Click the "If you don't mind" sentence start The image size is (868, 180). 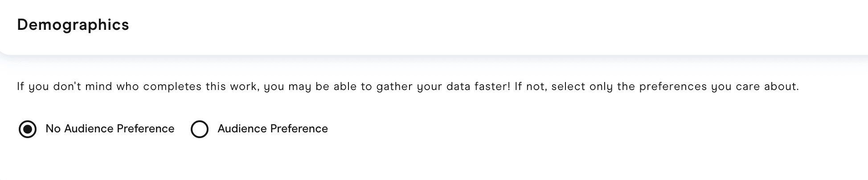[49, 86]
